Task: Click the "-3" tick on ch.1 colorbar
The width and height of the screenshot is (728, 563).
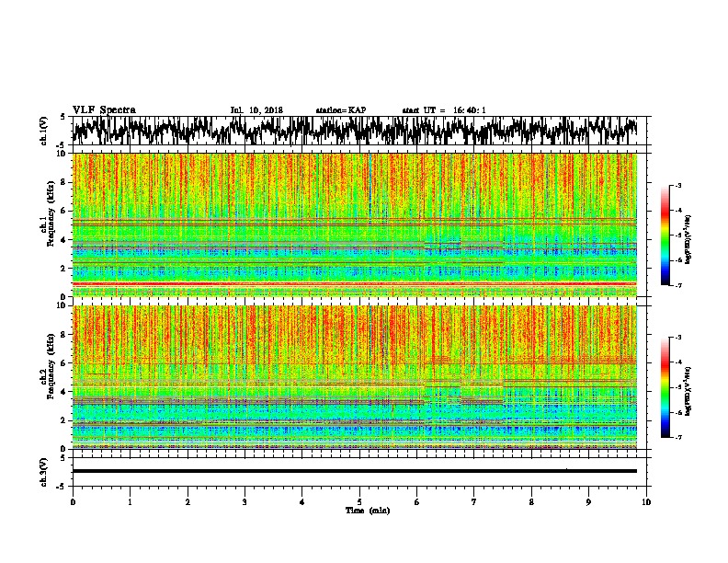Action: point(677,186)
